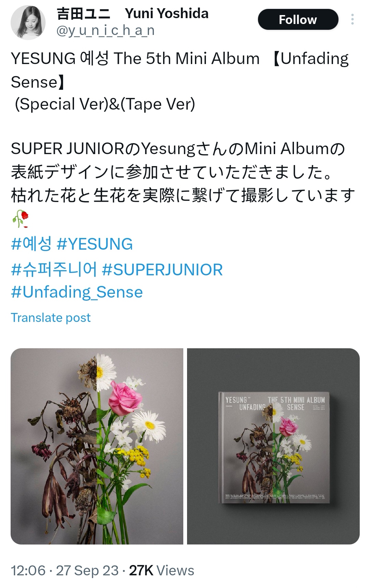Click the Unfading Sense album title text
The image size is (370, 588).
pyautogui.click(x=180, y=70)
